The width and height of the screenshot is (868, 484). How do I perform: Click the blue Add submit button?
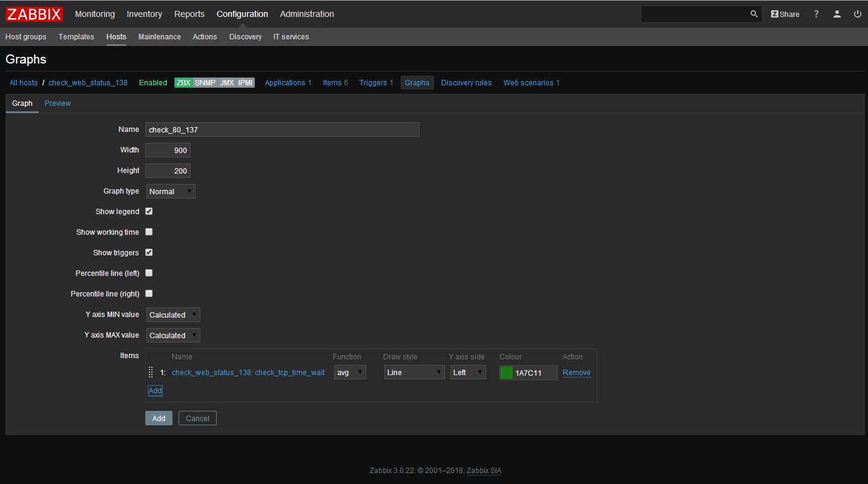coord(159,418)
